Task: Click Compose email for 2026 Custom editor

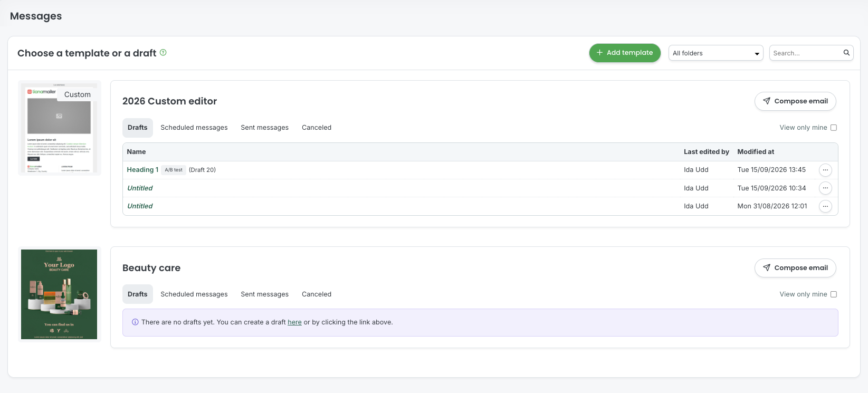Action: pyautogui.click(x=795, y=101)
